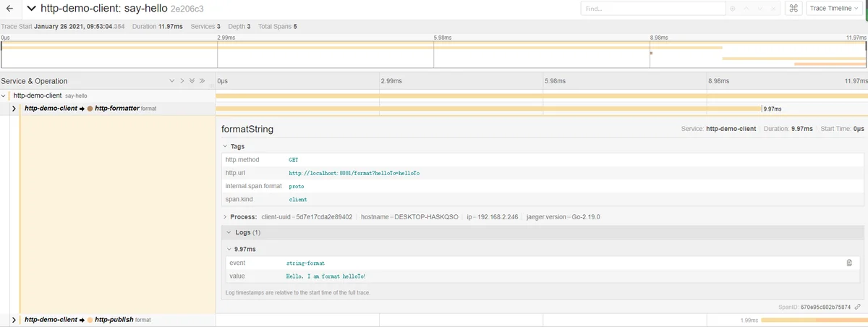Click the 9.97ms span bar in timeline
This screenshot has height=330, width=868.
[x=489, y=109]
